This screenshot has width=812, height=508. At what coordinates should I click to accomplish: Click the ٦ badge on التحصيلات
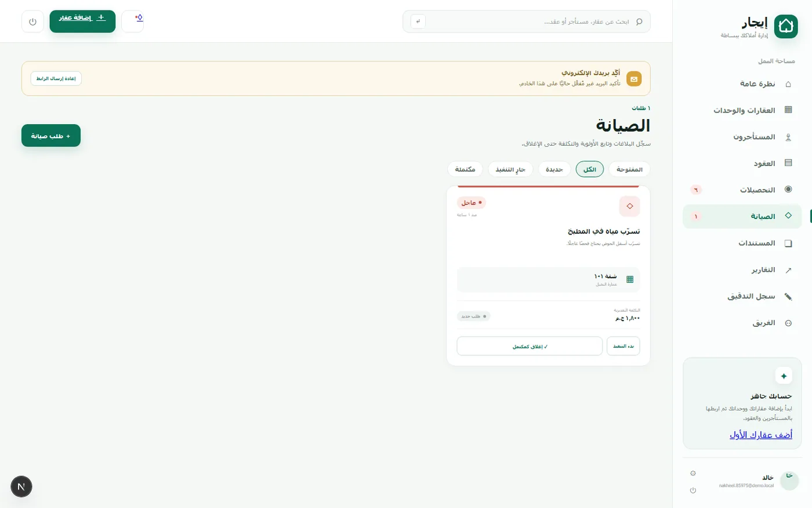pyautogui.click(x=696, y=190)
